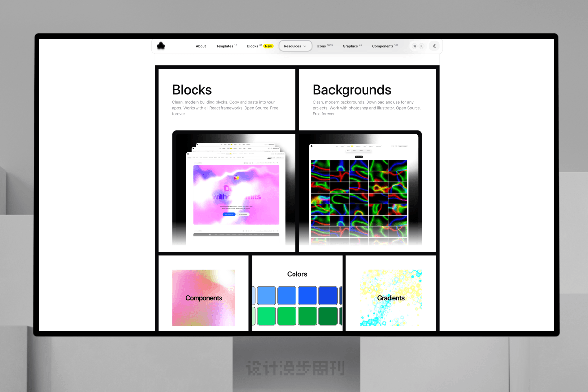Viewport: 588px width, 392px height.
Task: Navigate to Icons in the navbar
Action: click(x=321, y=46)
